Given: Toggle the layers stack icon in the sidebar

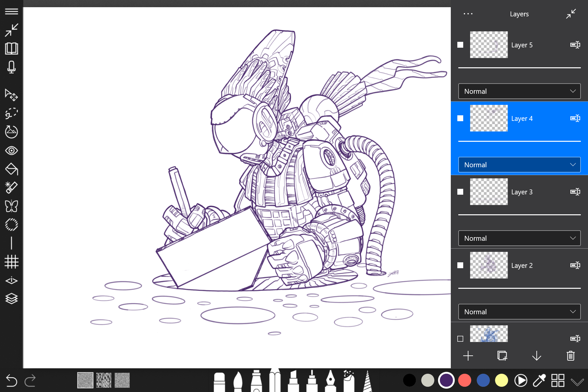Looking at the screenshot, I should point(11,299).
